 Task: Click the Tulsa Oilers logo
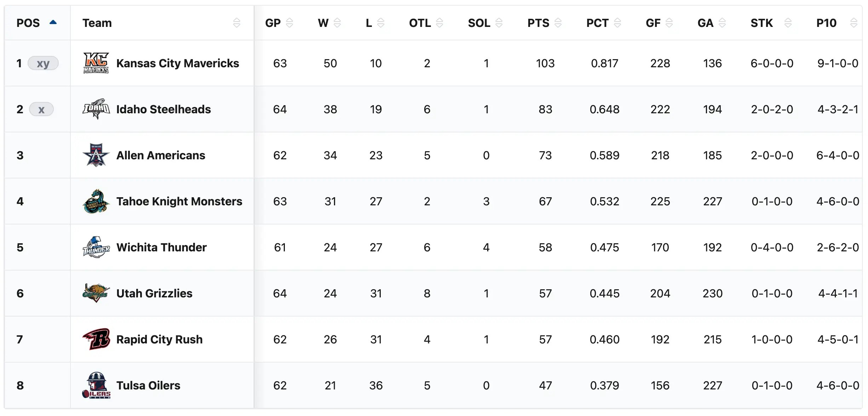point(96,385)
